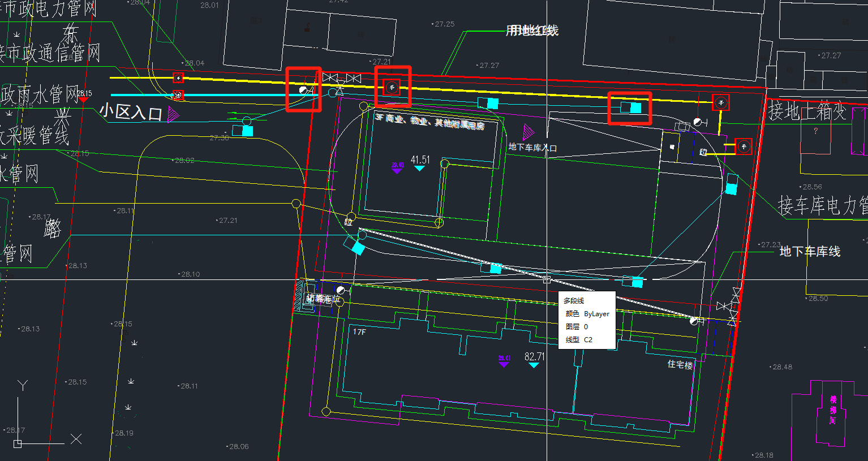Click the Y axis label of the UCS icon

pyautogui.click(x=22, y=386)
